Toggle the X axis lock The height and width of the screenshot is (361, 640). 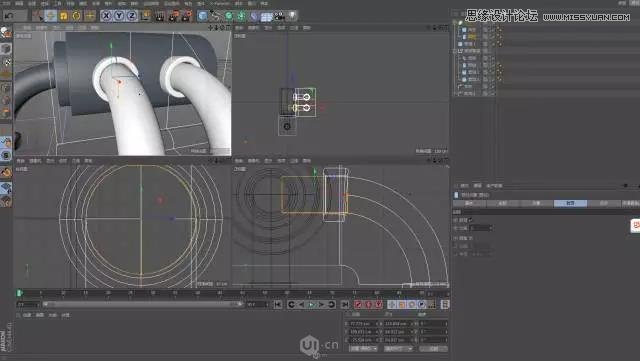tap(106, 16)
